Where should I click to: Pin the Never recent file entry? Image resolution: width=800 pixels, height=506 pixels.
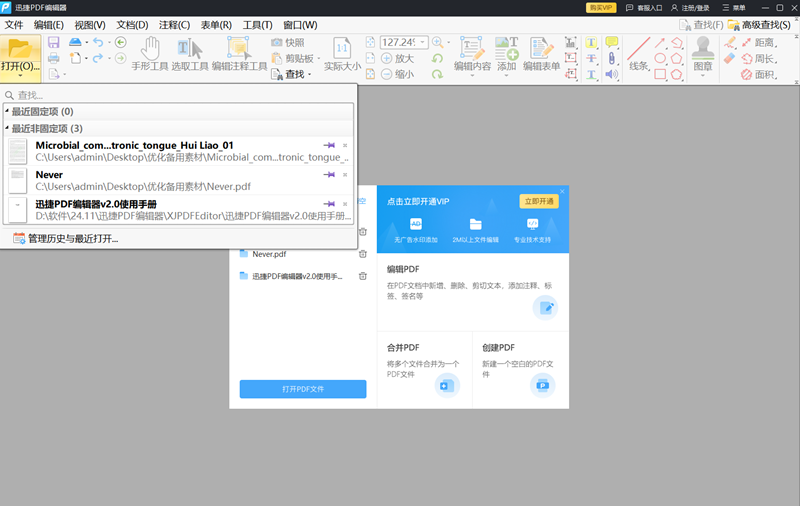coord(329,175)
